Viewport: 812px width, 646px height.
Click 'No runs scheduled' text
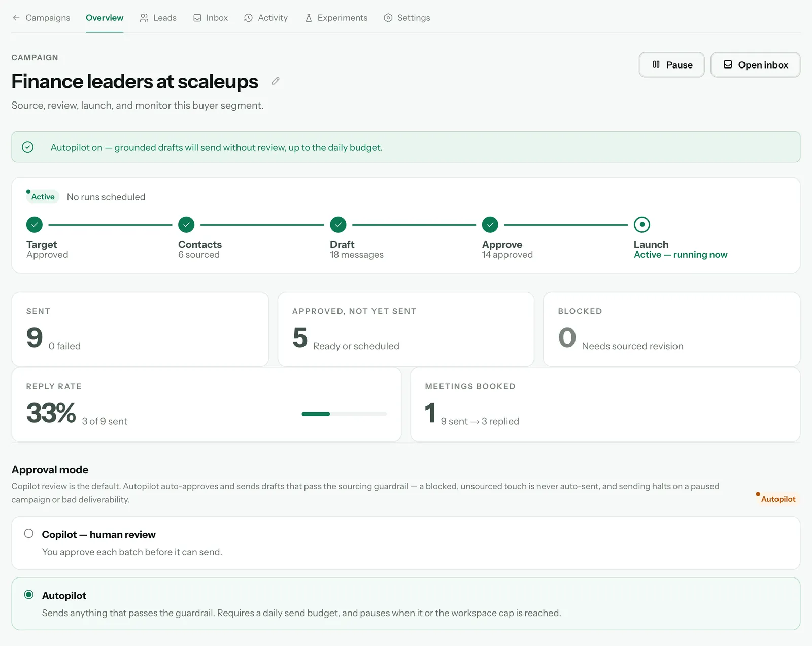click(106, 197)
